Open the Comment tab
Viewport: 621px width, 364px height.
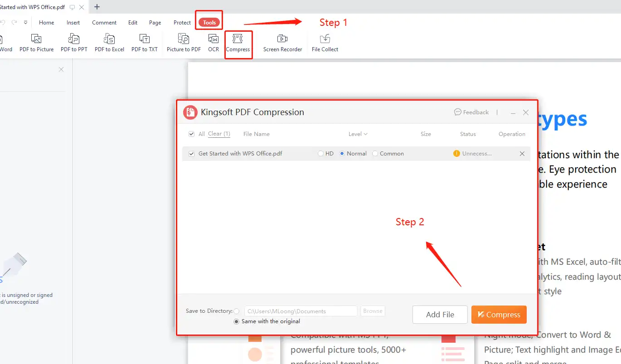(x=104, y=22)
